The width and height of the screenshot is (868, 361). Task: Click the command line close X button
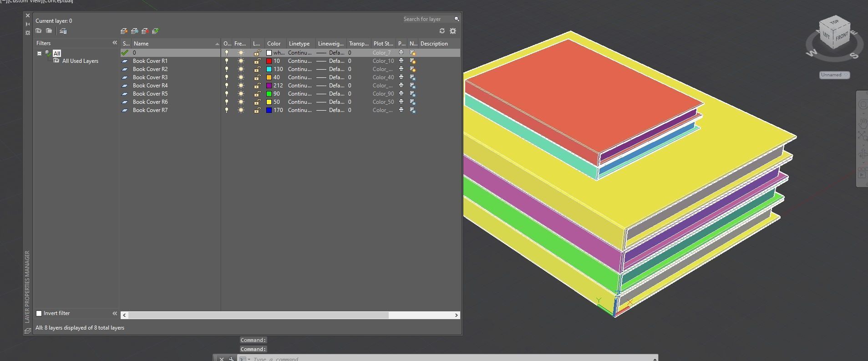click(222, 359)
